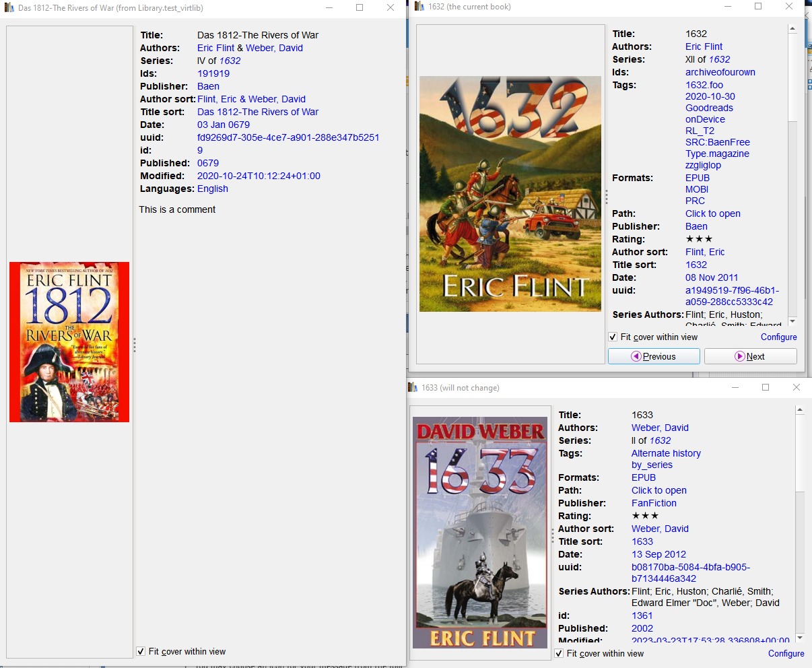Click tag 1632.foo
812x668 pixels.
(x=704, y=85)
